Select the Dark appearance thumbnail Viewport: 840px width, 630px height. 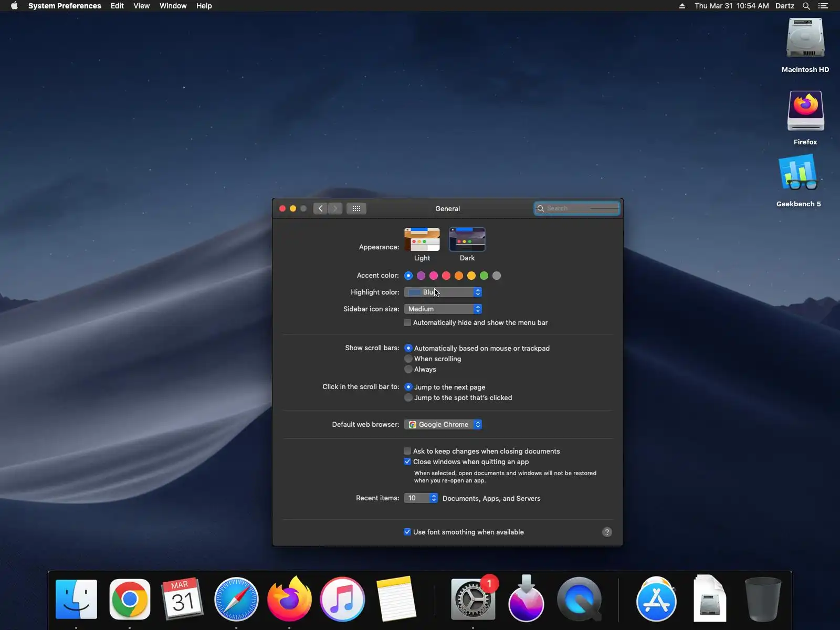tap(467, 239)
